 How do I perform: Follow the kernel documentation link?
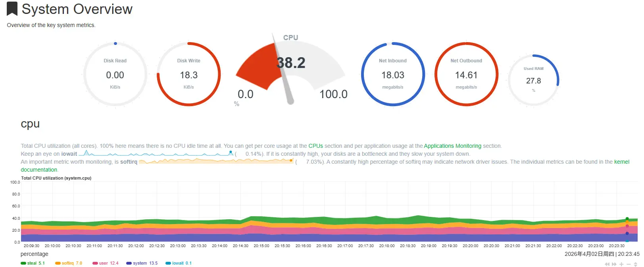621,162
